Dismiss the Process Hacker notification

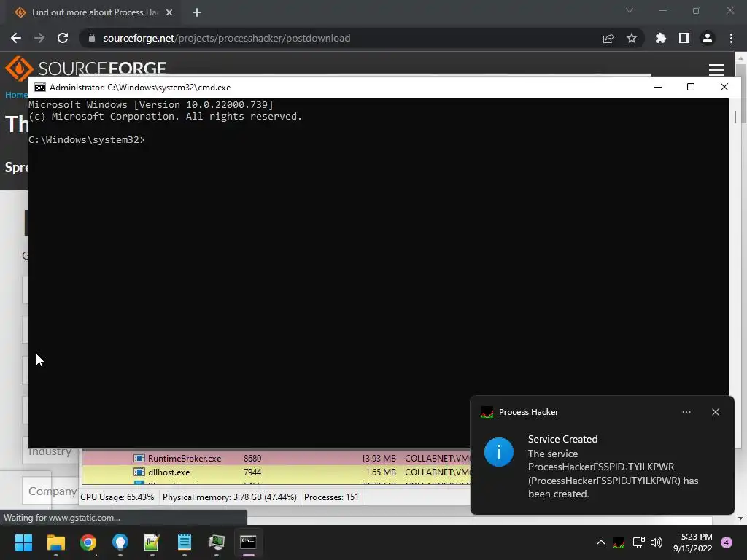tap(716, 412)
